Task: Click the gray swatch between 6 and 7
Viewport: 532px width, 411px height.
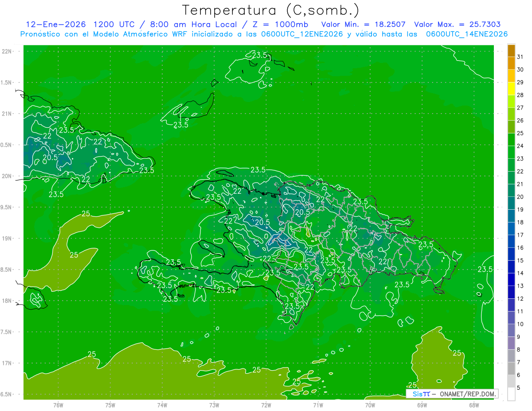Action: click(511, 369)
